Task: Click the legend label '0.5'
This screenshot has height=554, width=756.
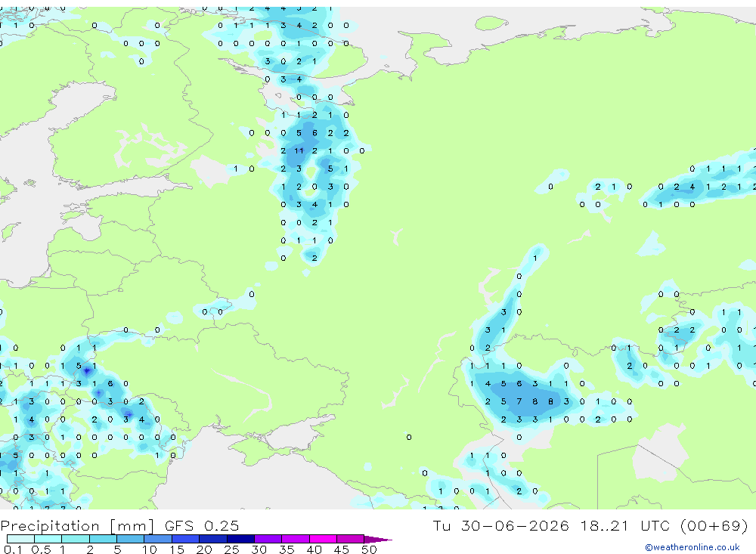Action: (41, 549)
